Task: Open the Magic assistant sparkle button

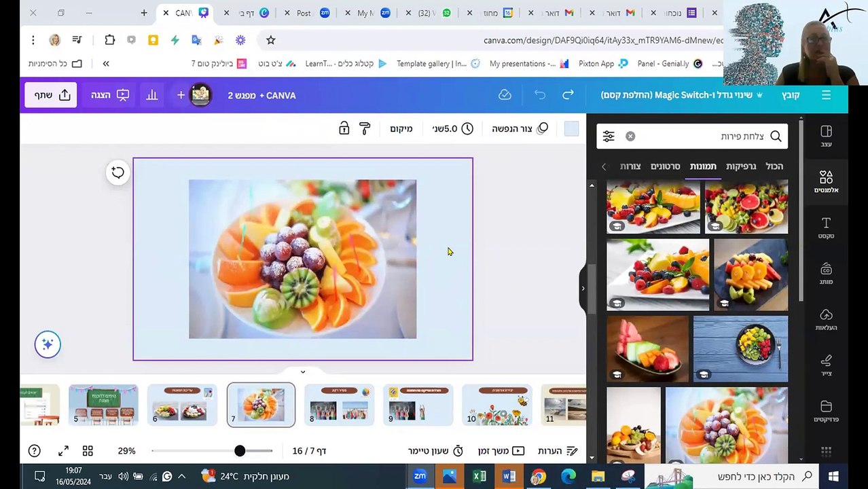Action: 48,344
